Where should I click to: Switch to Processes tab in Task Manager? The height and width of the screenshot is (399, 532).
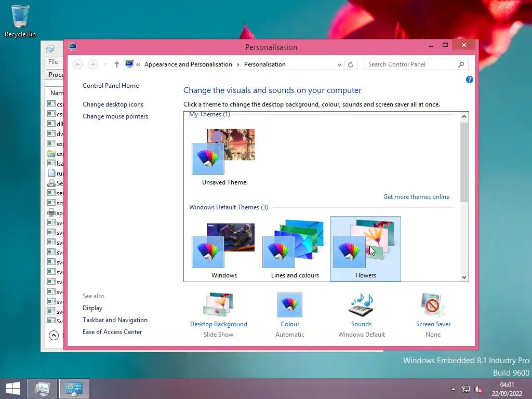tap(55, 75)
